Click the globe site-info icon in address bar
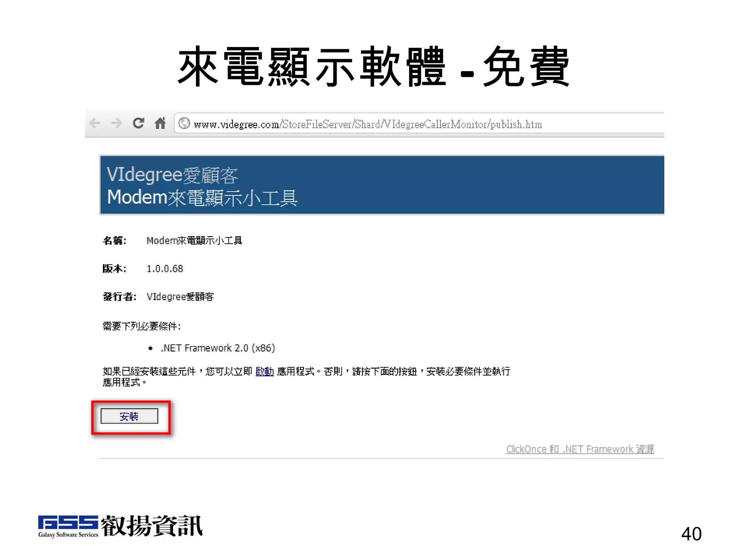Image resolution: width=747 pixels, height=560 pixels. coord(185,124)
